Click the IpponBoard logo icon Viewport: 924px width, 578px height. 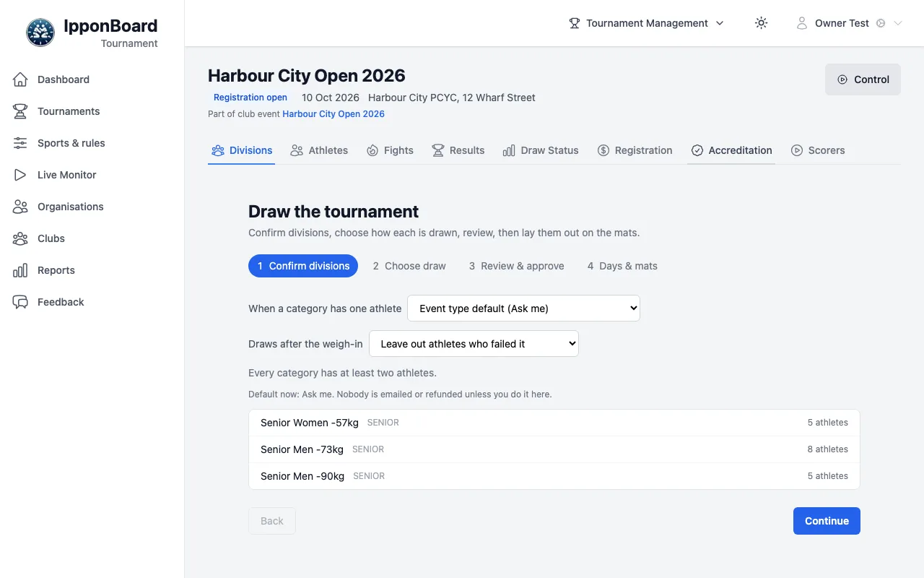(40, 33)
